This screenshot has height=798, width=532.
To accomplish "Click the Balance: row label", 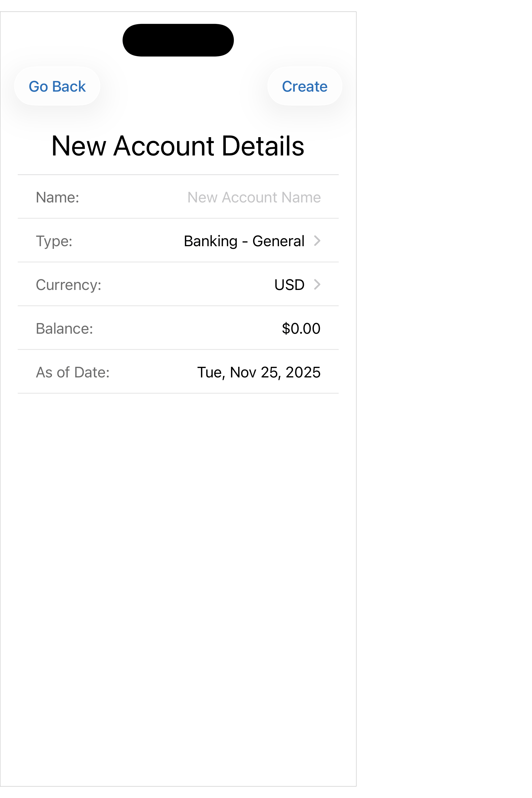I will coord(64,328).
